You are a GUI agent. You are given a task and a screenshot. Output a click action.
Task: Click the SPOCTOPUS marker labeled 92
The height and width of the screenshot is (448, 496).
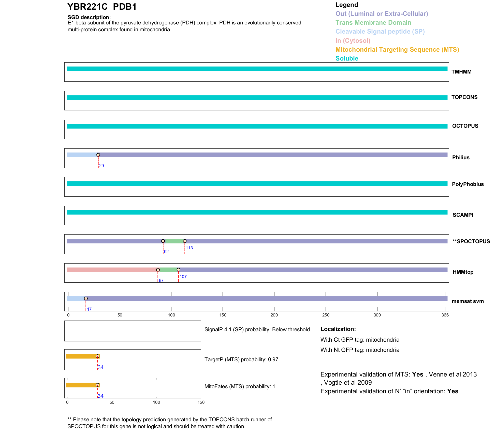point(163,241)
